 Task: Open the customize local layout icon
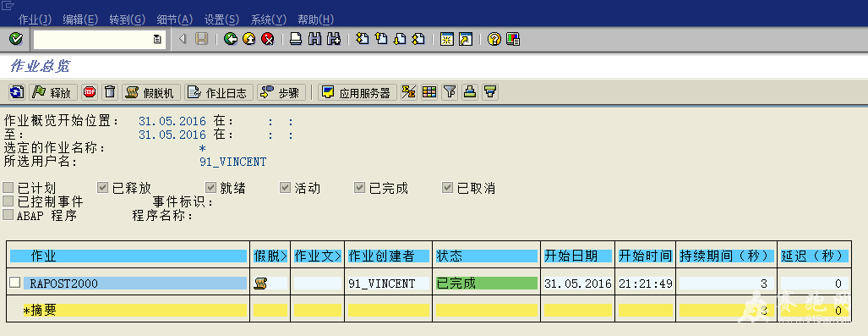coord(513,40)
